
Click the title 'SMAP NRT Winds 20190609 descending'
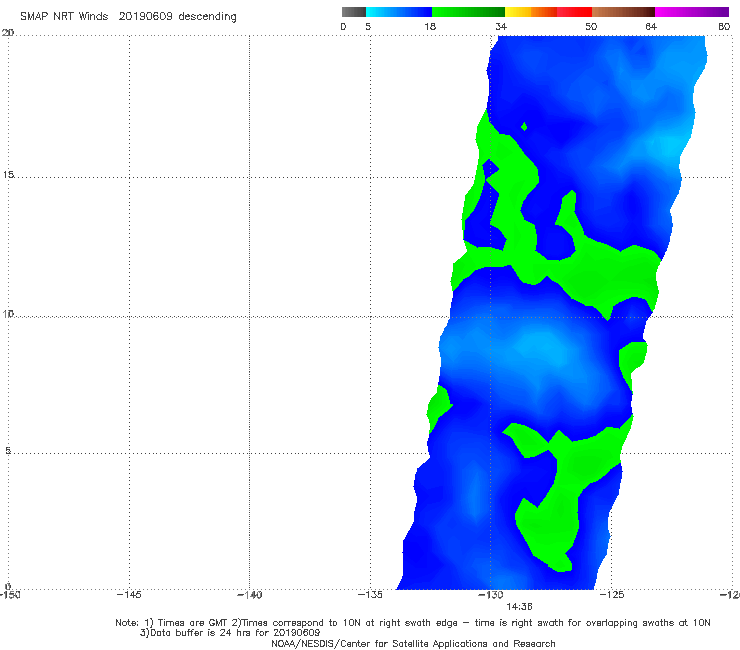point(128,17)
